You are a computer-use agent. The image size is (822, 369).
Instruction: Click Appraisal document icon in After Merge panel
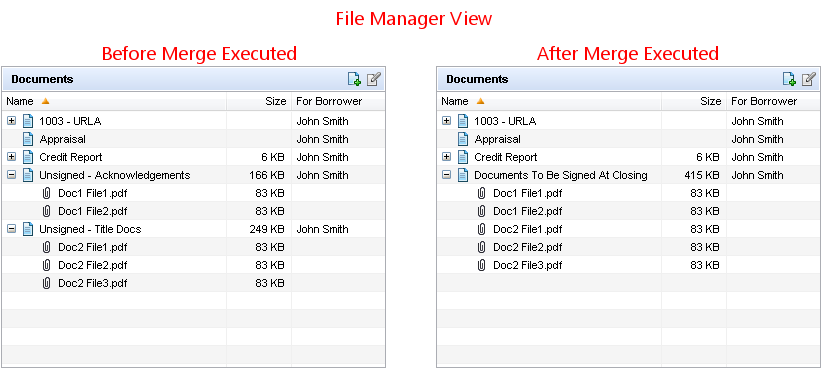(463, 139)
